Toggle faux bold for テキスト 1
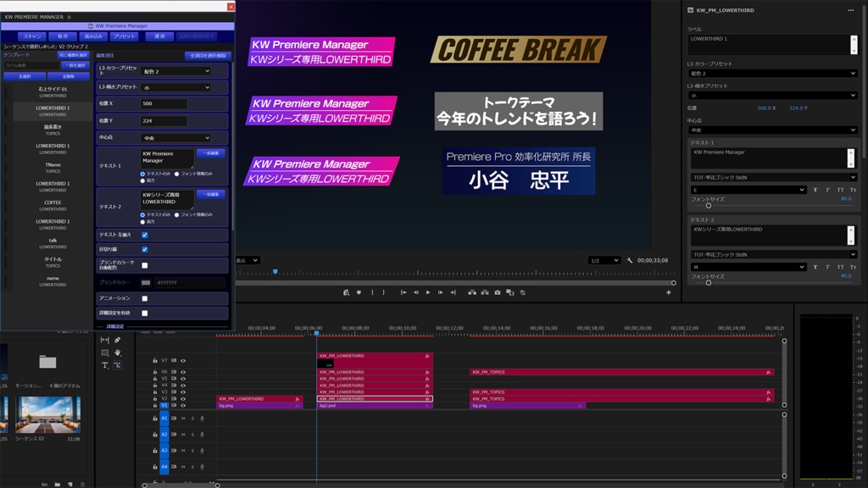868x488 pixels. [x=815, y=190]
